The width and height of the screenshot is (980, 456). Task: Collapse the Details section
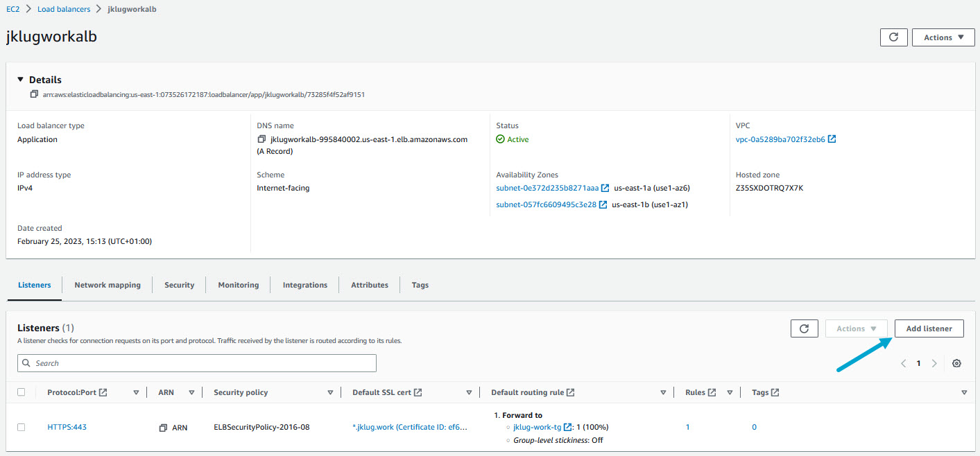coord(20,80)
